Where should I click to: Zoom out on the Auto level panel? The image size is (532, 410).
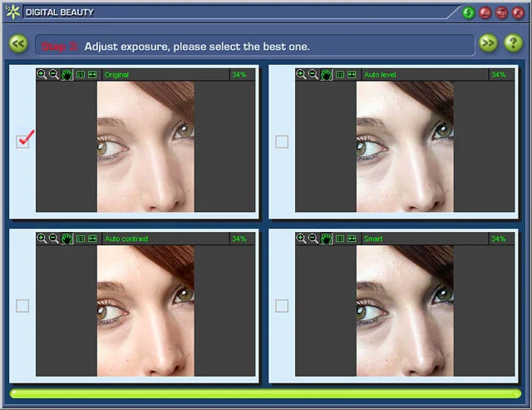click(x=313, y=74)
